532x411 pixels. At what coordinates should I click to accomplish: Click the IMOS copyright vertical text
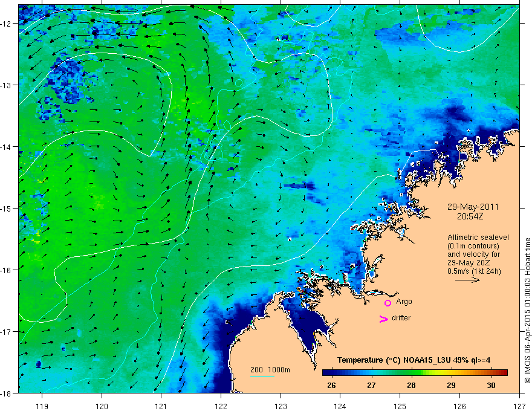point(527,311)
